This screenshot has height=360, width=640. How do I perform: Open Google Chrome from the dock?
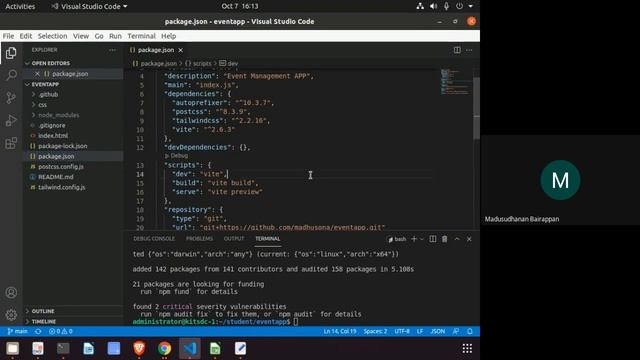pos(164,349)
